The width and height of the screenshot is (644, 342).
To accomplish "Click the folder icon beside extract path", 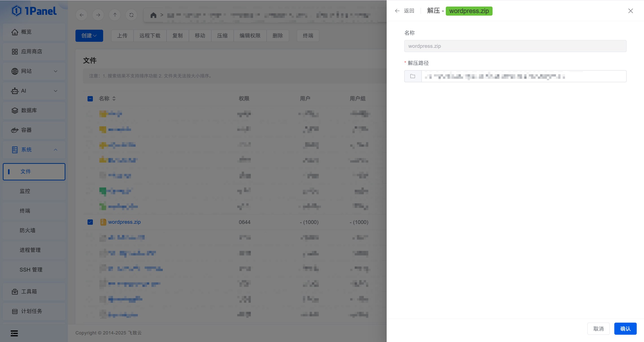I will [413, 76].
